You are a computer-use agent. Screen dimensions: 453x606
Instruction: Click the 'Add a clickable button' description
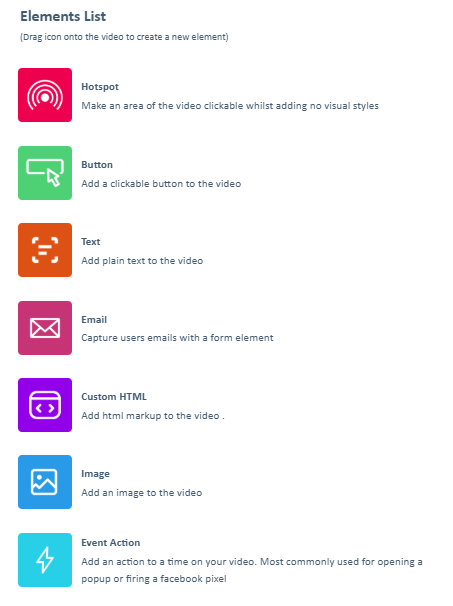[161, 184]
